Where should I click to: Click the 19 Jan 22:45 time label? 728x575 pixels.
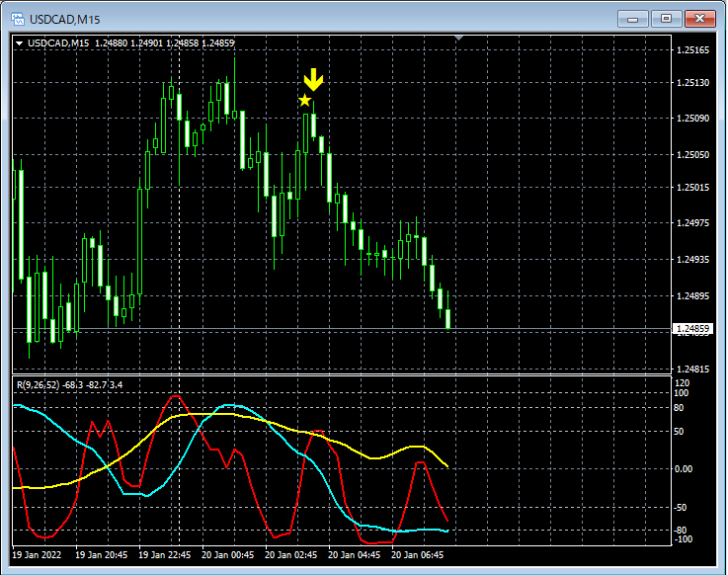point(164,555)
